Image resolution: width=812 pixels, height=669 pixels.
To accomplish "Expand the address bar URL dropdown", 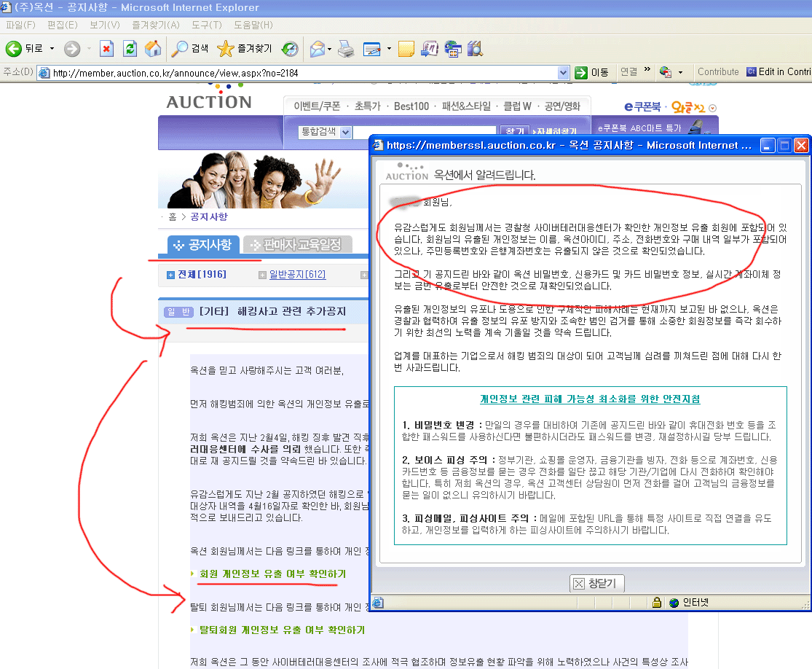I will click(564, 73).
